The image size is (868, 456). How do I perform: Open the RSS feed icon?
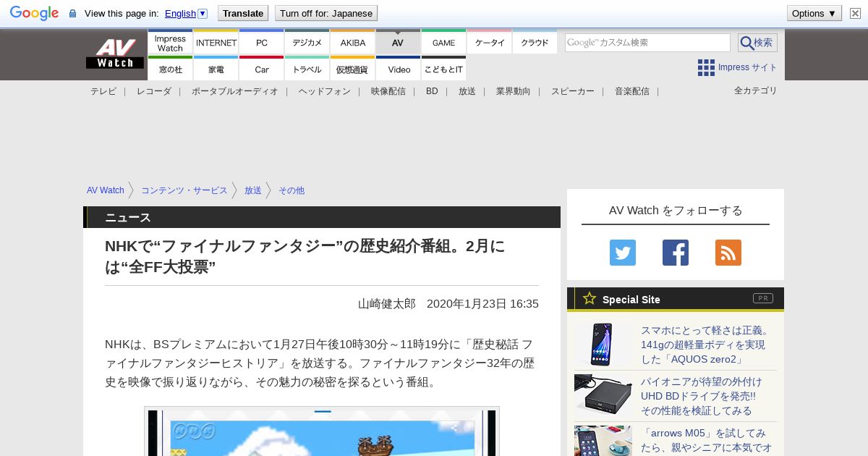coord(728,253)
